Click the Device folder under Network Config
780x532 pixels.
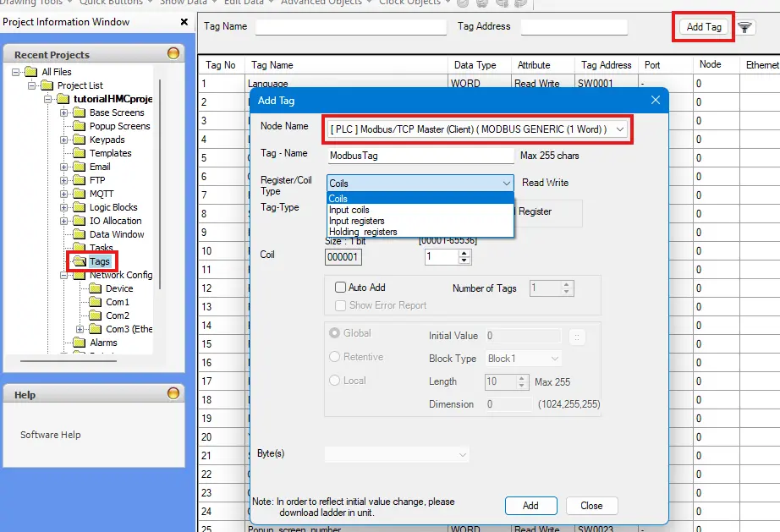pos(95,288)
